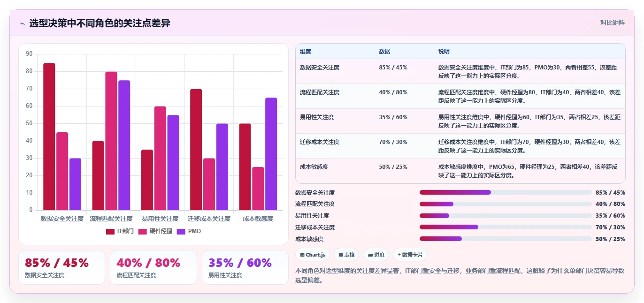Screen dimensions: 644x303
Task: Click table value 40% / 80%
Action: point(393,92)
